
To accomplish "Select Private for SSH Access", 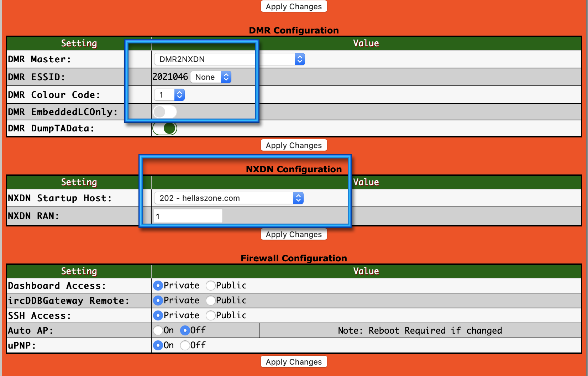I will click(x=158, y=315).
